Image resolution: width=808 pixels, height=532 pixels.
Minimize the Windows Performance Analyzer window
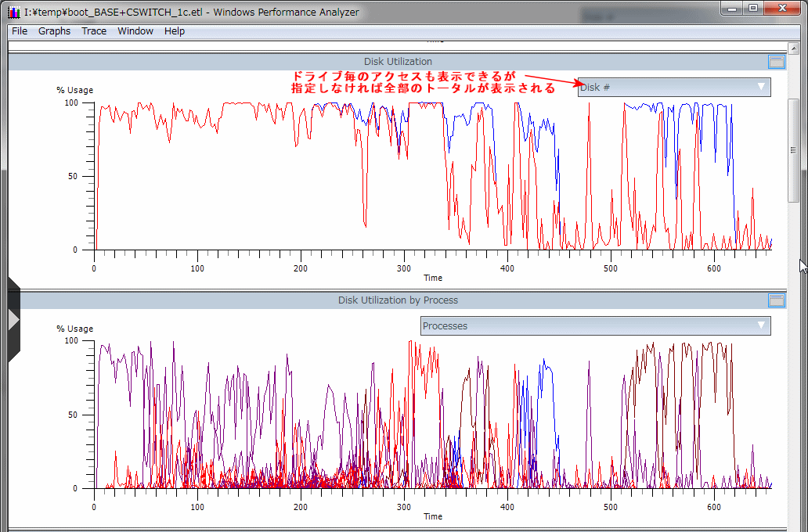(732, 8)
